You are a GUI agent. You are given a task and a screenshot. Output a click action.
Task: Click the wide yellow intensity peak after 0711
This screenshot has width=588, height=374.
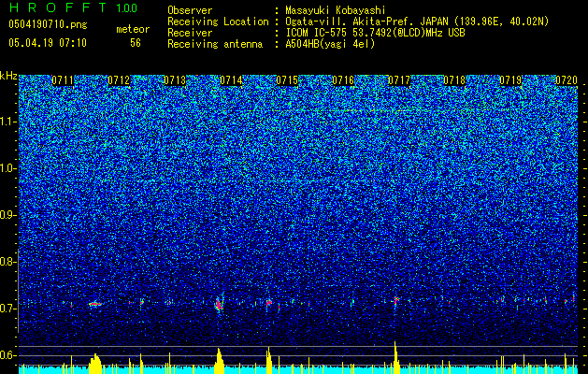[x=95, y=364]
